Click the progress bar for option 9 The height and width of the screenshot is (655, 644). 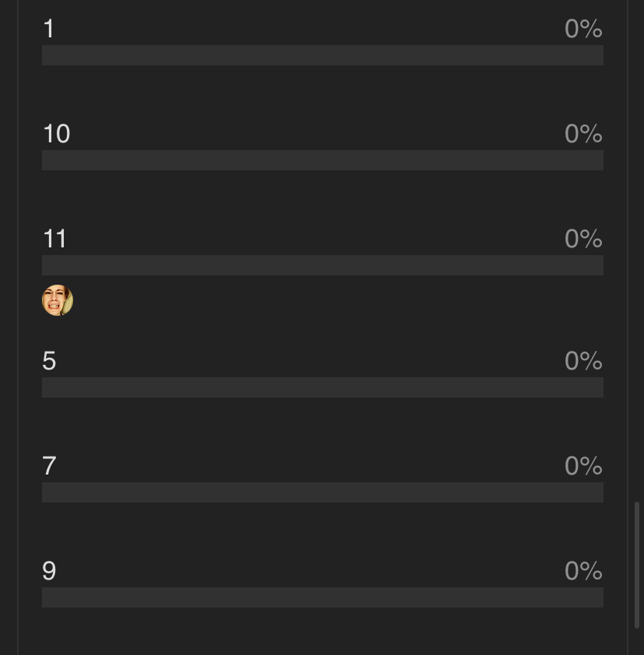323,597
